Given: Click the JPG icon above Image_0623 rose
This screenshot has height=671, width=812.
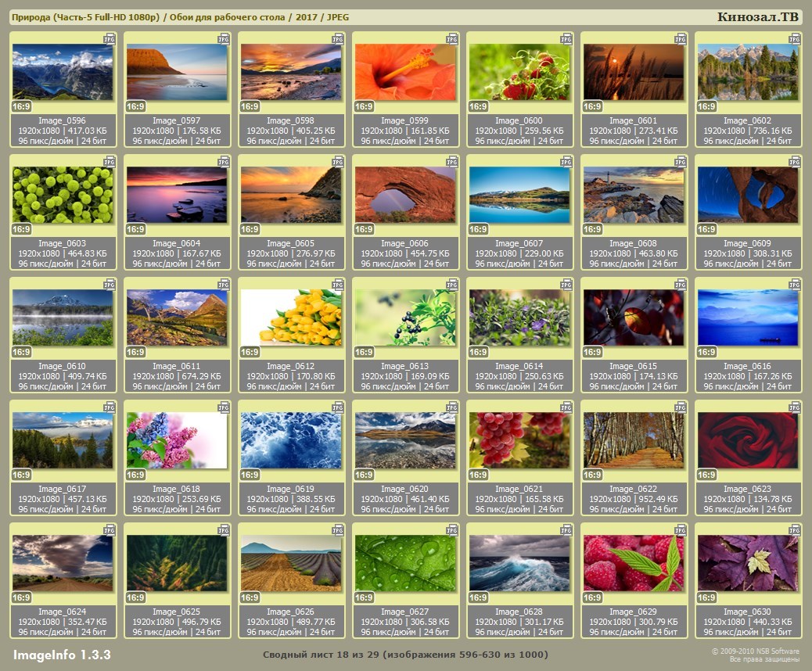Looking at the screenshot, I should [x=794, y=407].
